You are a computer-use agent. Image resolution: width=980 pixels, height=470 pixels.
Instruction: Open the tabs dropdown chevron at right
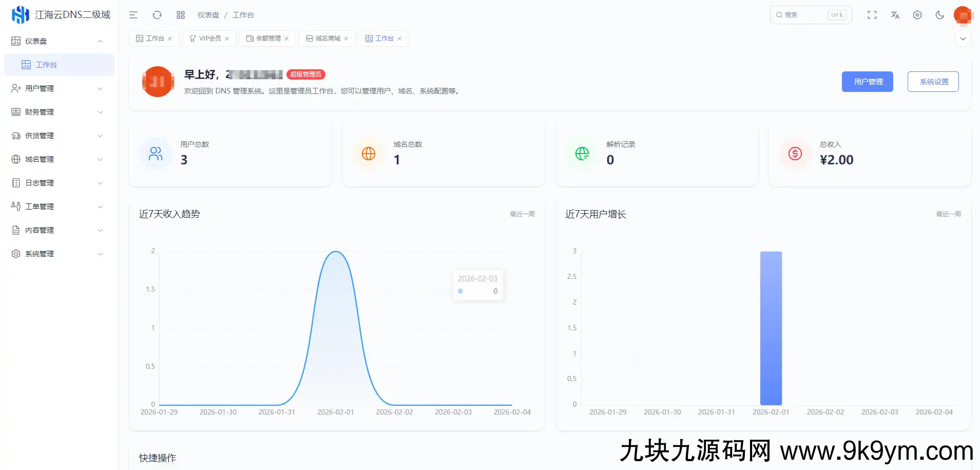963,39
